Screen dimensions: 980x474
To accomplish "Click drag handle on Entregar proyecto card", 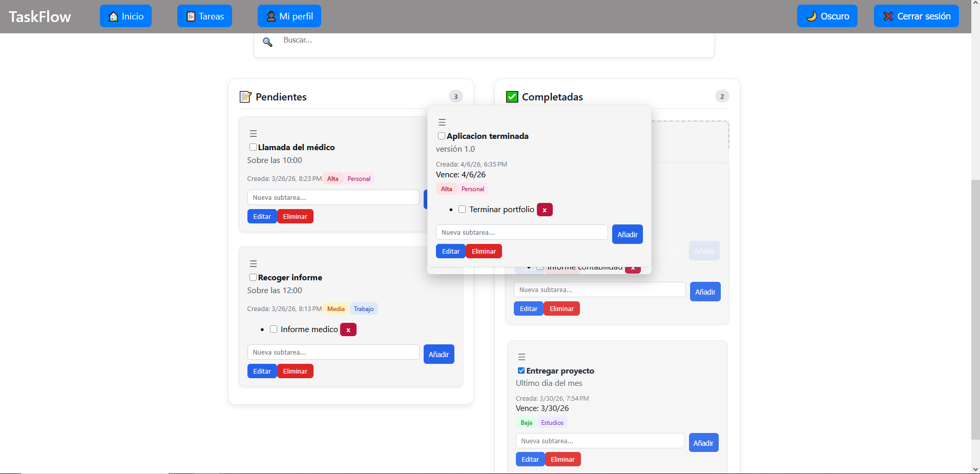I will [x=522, y=357].
